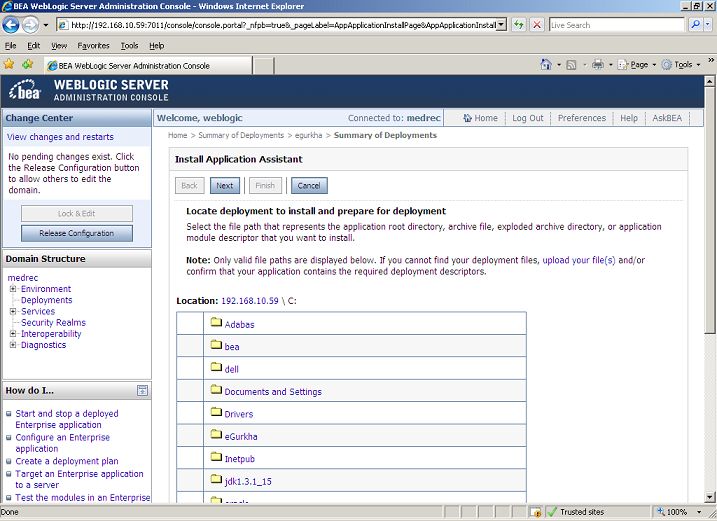Screen dimensions: 717x521
Task: Open Favorites Center star icon
Action: (x=9, y=64)
